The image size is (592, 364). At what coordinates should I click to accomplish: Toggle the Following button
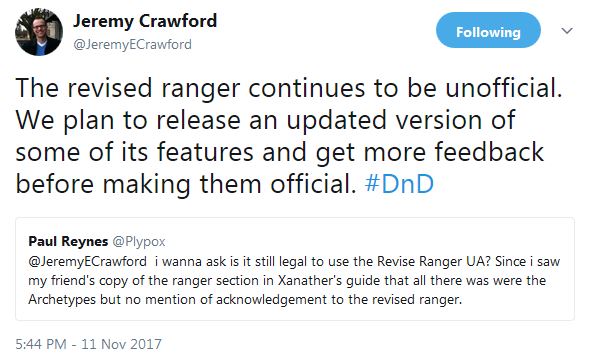click(x=488, y=30)
